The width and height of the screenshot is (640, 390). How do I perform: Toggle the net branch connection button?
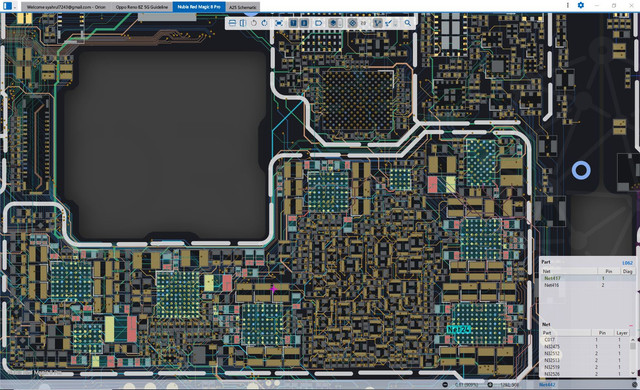click(x=378, y=23)
